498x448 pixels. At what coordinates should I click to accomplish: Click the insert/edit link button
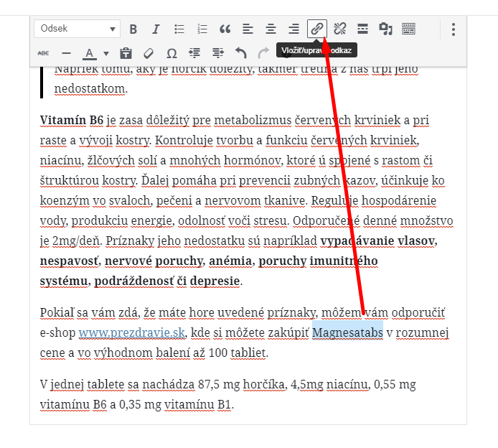[x=316, y=29]
